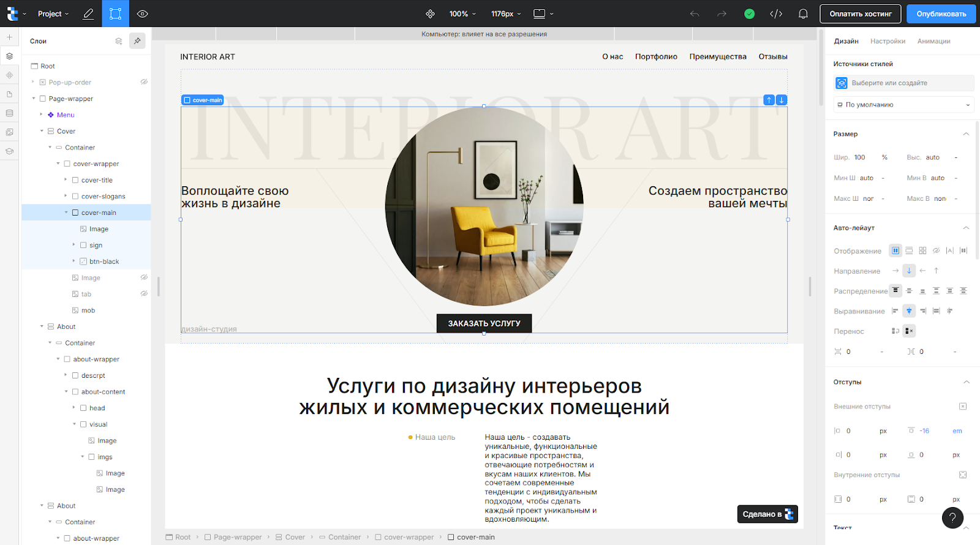Viewport: 980px width, 545px height.
Task: Set display to block layout
Action: click(909, 250)
